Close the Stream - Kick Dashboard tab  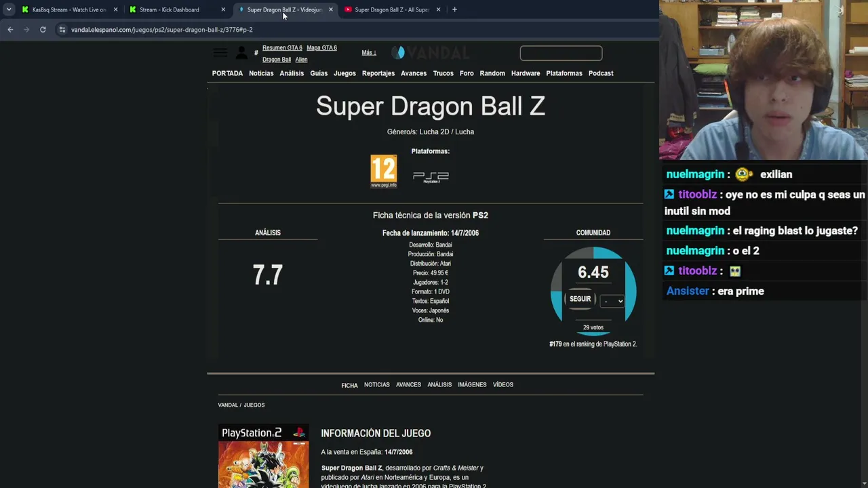pos(223,9)
